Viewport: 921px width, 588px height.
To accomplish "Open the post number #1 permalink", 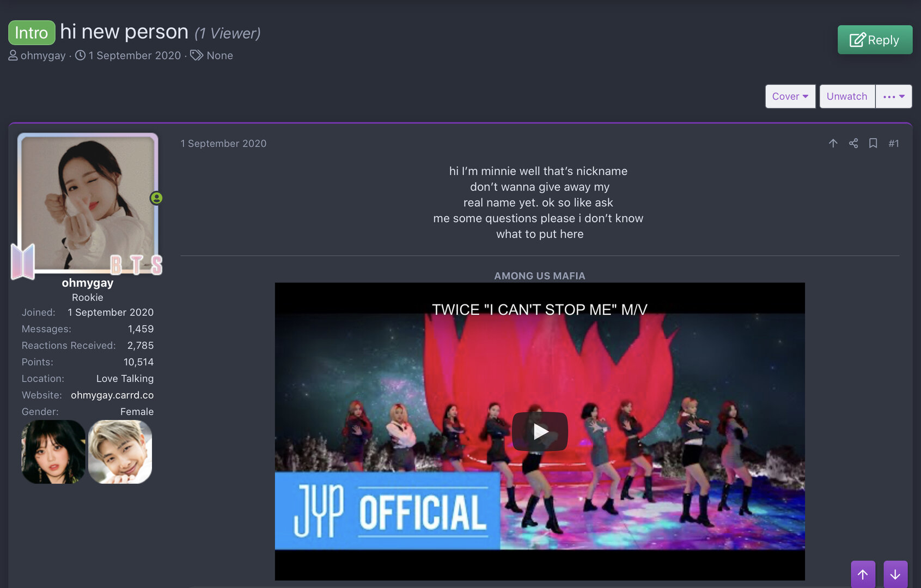I will (x=894, y=143).
